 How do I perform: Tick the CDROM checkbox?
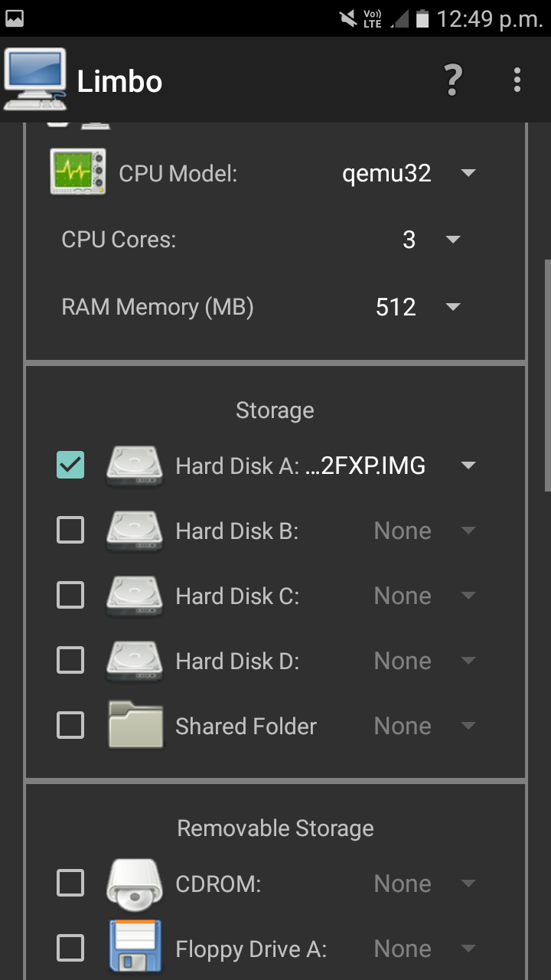tap(70, 883)
